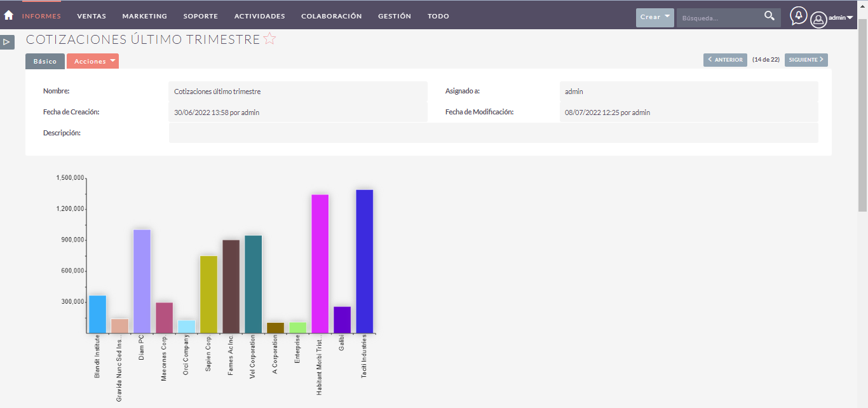Open the admin user menu arrow
This screenshot has height=408, width=868.
click(850, 18)
